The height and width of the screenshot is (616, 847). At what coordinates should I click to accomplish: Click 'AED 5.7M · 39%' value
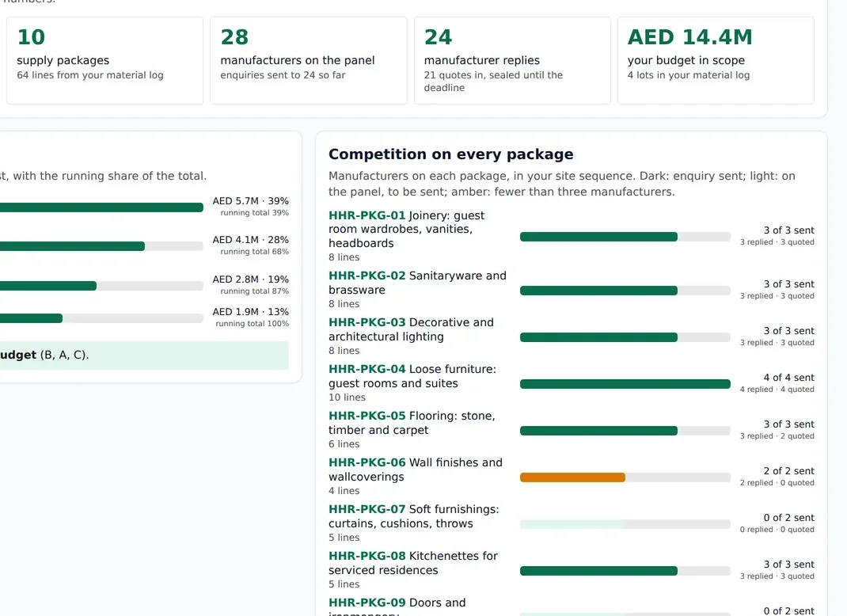point(251,201)
